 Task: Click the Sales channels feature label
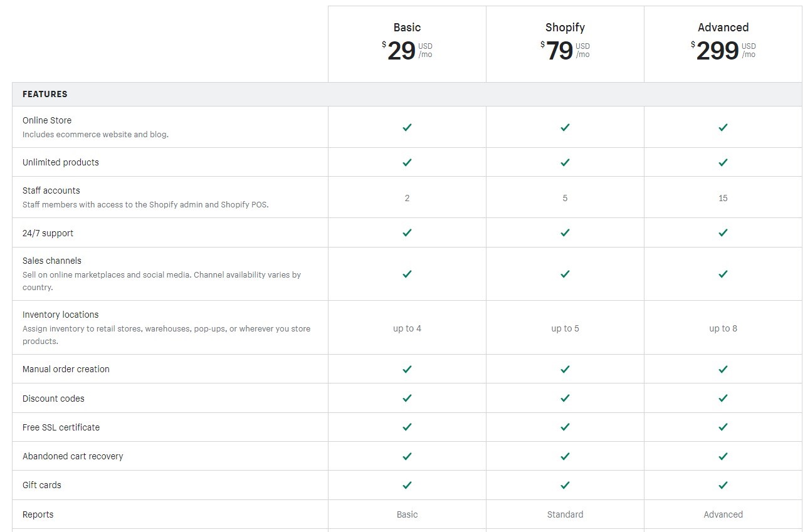coord(52,261)
